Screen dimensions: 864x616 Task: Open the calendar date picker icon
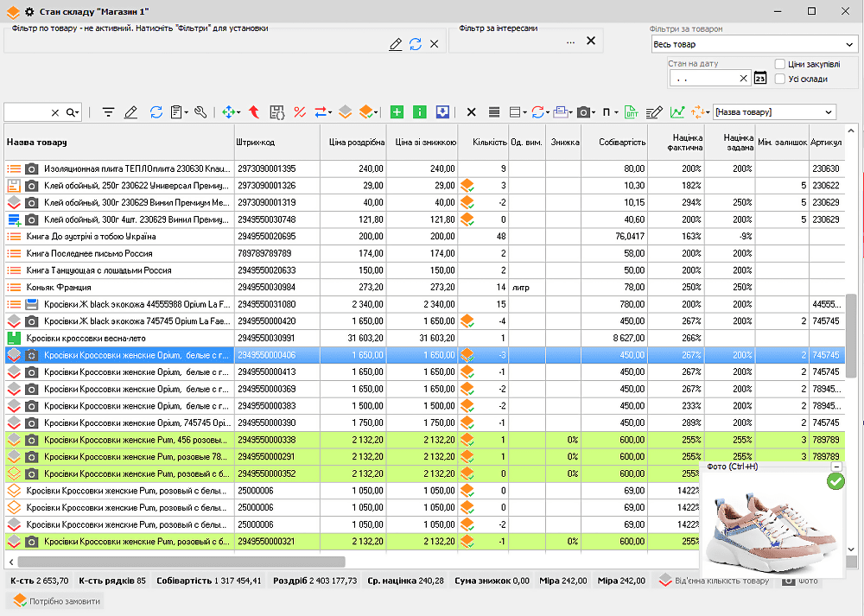coord(760,79)
